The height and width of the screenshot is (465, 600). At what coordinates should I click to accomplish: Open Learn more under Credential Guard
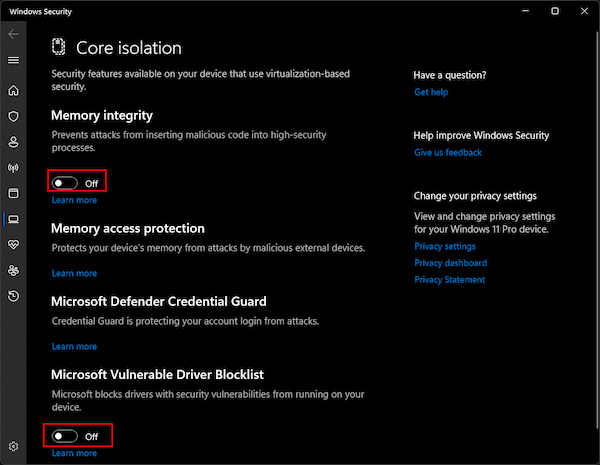(74, 346)
